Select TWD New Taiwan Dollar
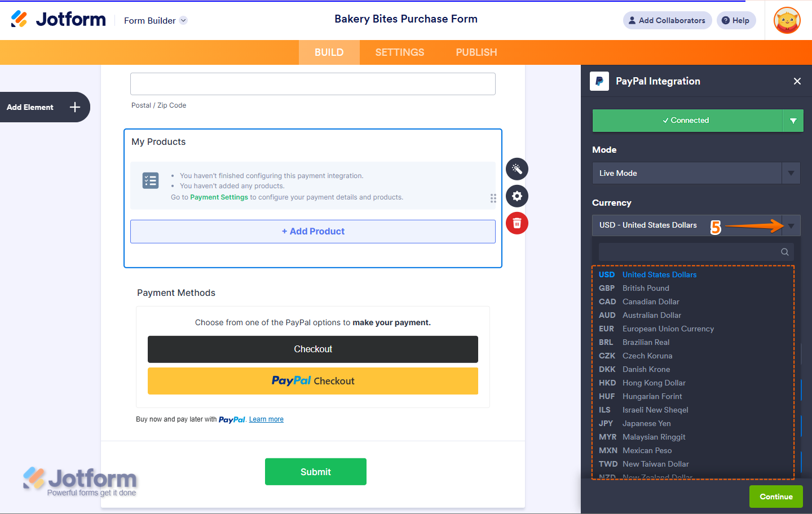This screenshot has width=812, height=514. pos(693,464)
